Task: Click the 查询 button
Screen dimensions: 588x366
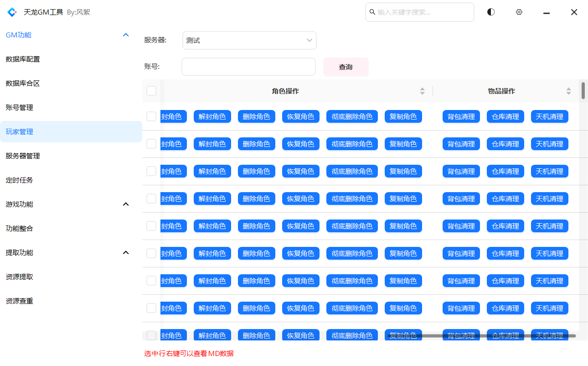Action: 346,67
